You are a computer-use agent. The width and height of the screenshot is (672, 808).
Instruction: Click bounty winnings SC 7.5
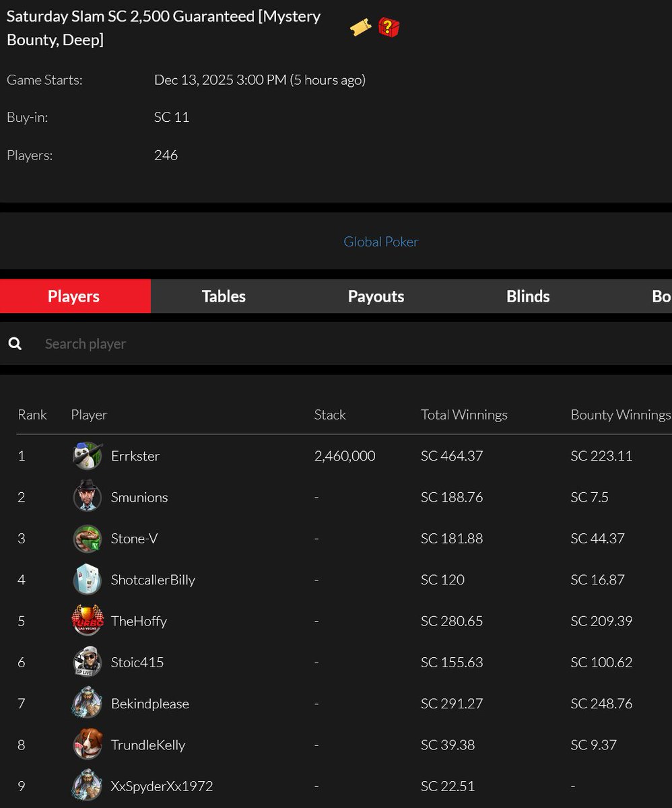589,498
